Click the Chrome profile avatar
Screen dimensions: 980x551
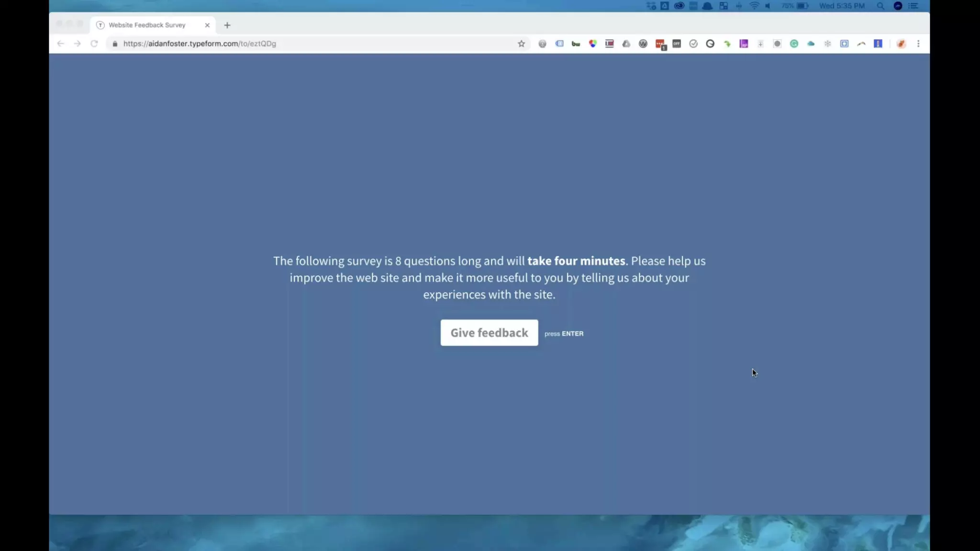coord(901,44)
